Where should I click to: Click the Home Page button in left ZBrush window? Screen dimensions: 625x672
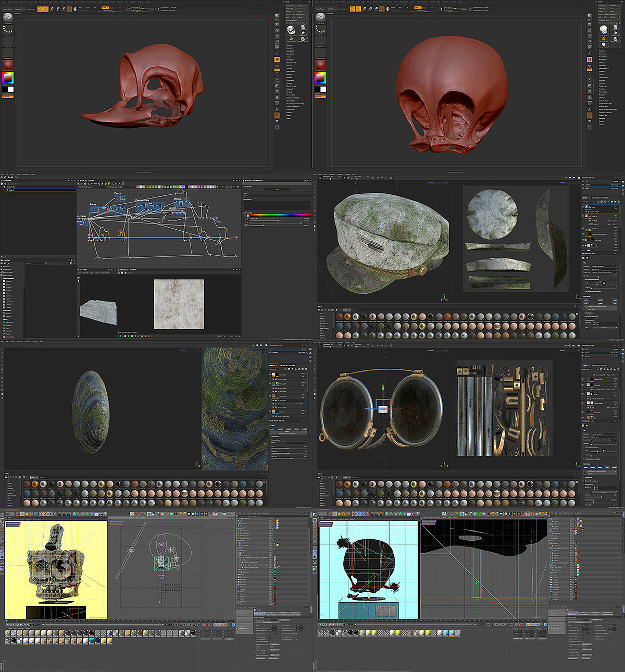(7, 9)
